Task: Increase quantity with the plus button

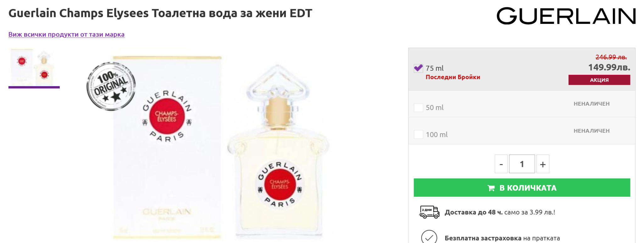Action: [x=543, y=164]
